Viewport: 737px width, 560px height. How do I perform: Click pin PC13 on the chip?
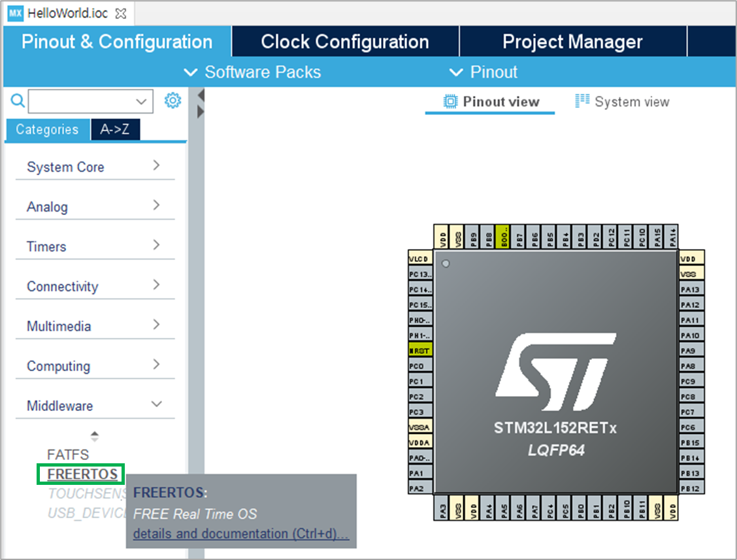(x=419, y=274)
